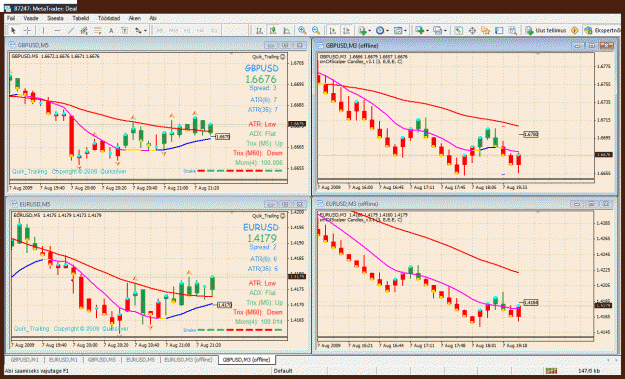Select the GBPUSD,M3 (offline) chart tab
Viewport: 625px width, 379px height.
pos(247,359)
